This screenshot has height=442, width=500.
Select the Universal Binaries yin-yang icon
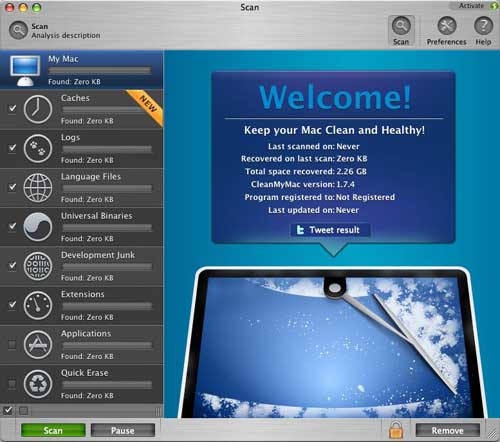pos(38,227)
